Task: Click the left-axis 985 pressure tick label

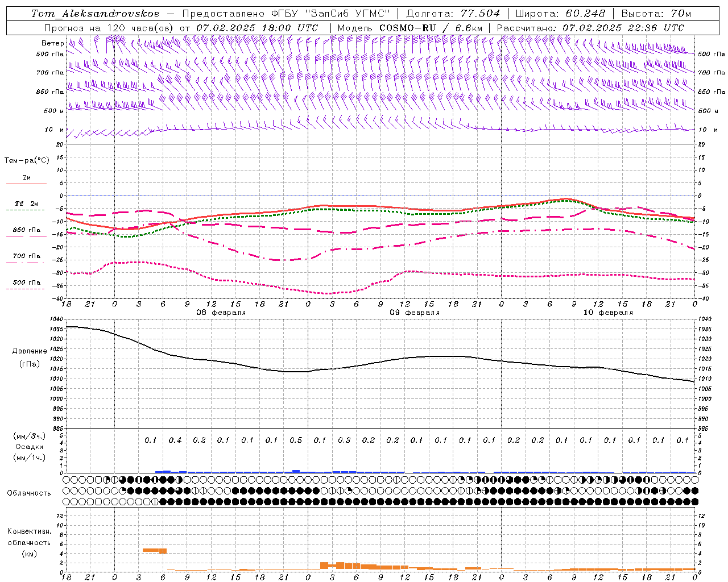Action: click(58, 429)
